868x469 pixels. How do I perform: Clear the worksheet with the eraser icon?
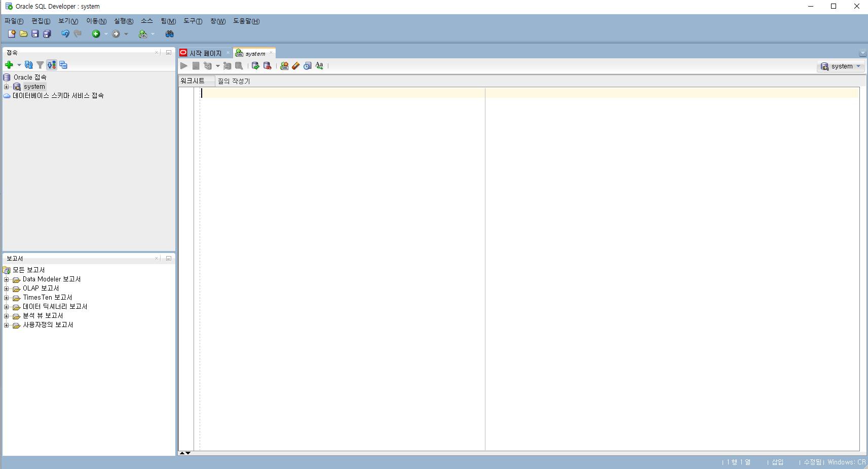pos(296,66)
